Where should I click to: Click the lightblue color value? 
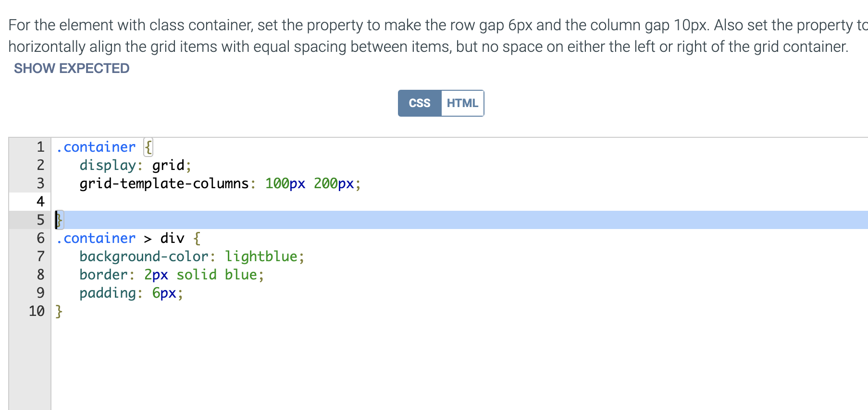point(261,256)
